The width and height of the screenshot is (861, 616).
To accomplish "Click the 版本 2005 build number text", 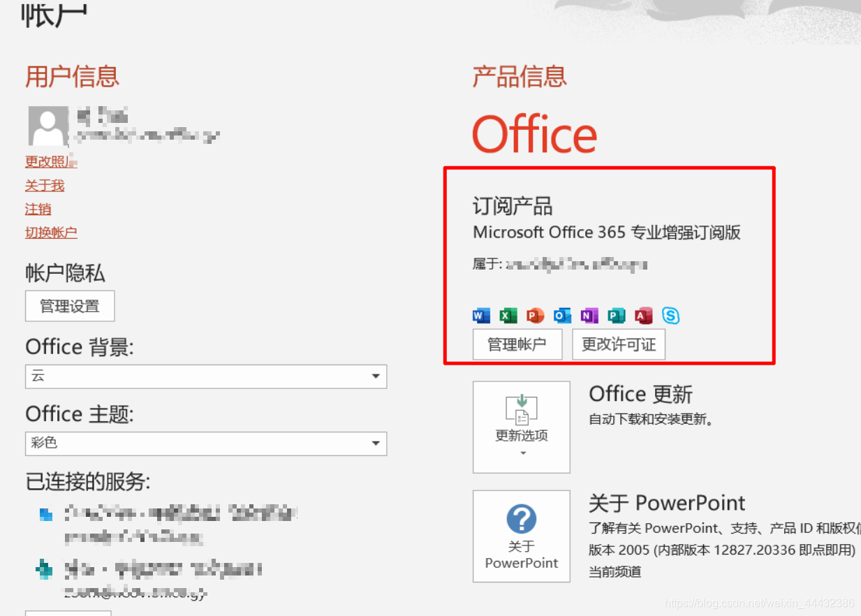I will coord(722,550).
